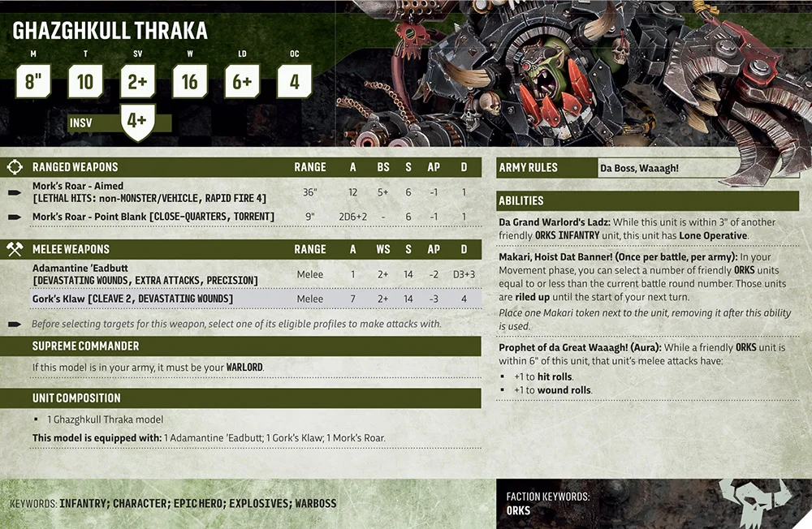Click the EPIC HERO keyword

pos(199,504)
